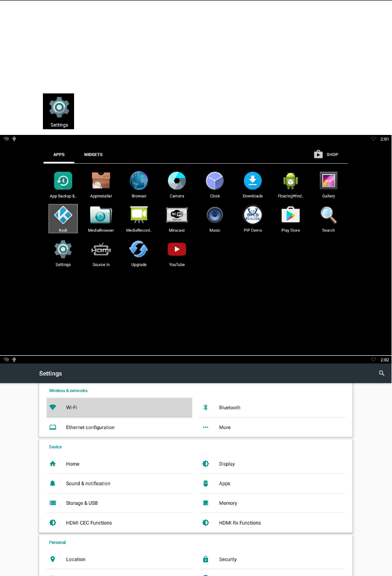The image size is (392, 576).
Task: Open the Miracast Wi-Fi display app
Action: (177, 219)
